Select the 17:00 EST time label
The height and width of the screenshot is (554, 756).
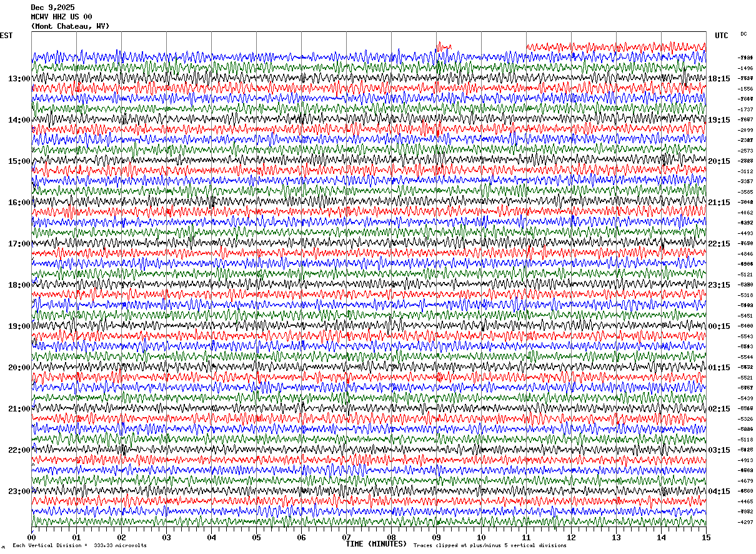pyautogui.click(x=19, y=244)
